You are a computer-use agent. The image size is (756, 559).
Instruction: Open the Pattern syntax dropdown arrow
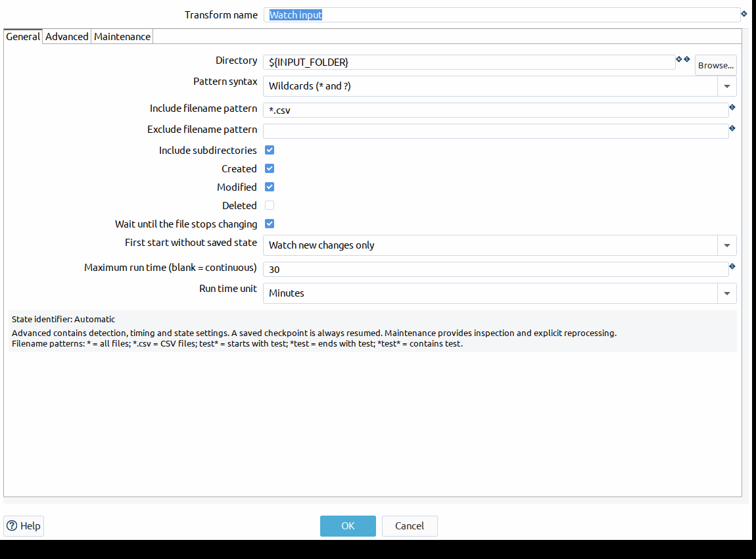(x=726, y=86)
